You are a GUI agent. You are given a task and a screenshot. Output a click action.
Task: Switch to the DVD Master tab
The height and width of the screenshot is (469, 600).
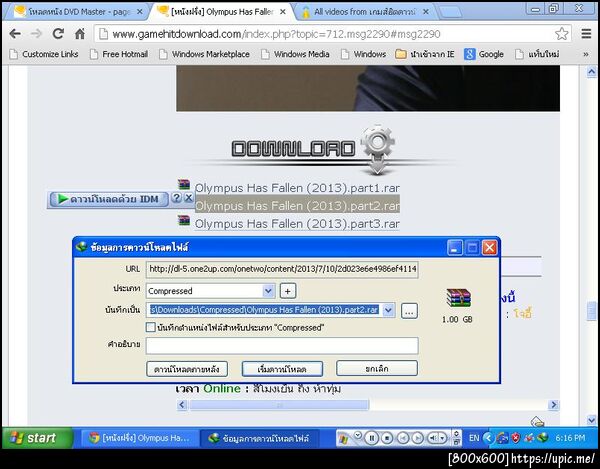pyautogui.click(x=75, y=12)
